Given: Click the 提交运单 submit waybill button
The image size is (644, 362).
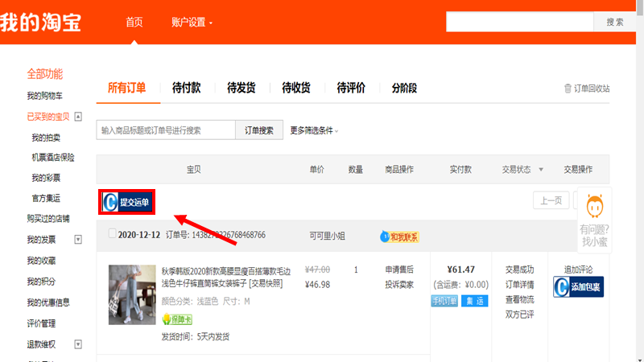Looking at the screenshot, I should click(x=127, y=202).
